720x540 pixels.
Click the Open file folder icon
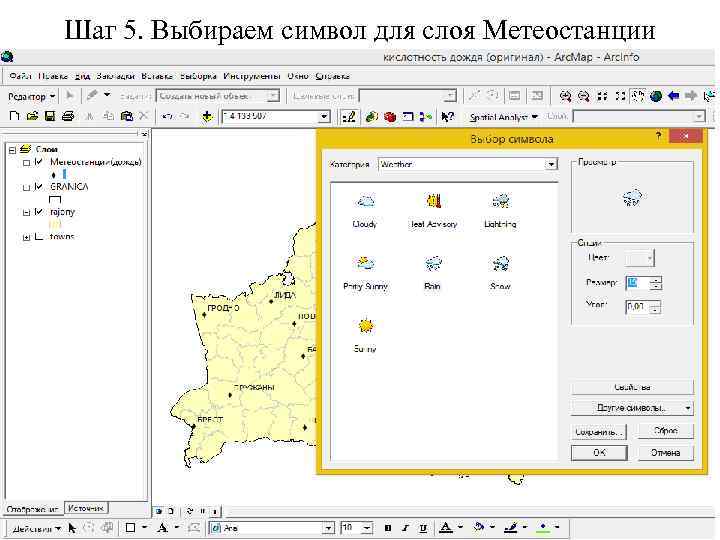pyautogui.click(x=32, y=116)
